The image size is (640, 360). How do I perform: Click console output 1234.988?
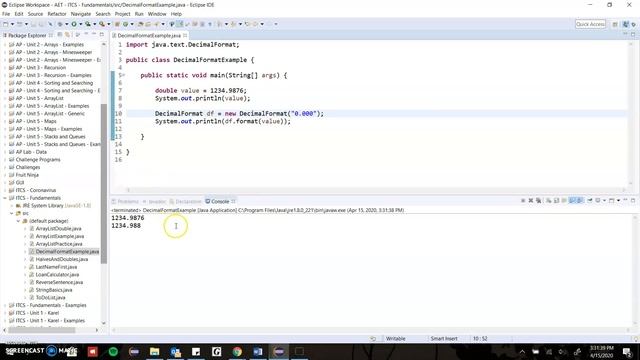[126, 226]
